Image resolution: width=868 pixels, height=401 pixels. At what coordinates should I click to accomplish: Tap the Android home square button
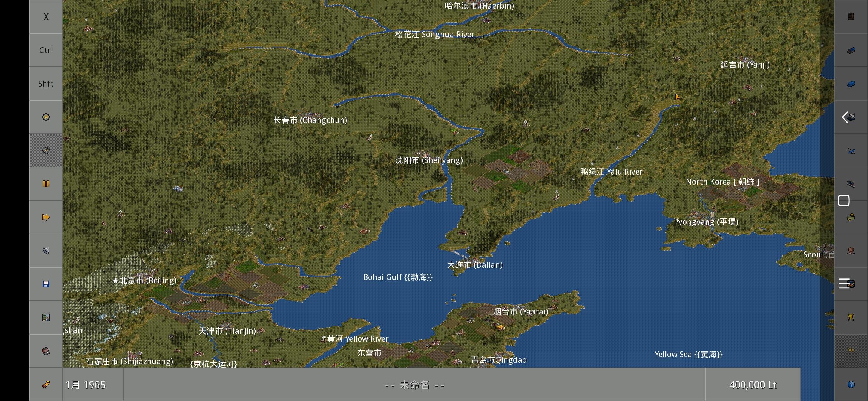[x=844, y=200]
